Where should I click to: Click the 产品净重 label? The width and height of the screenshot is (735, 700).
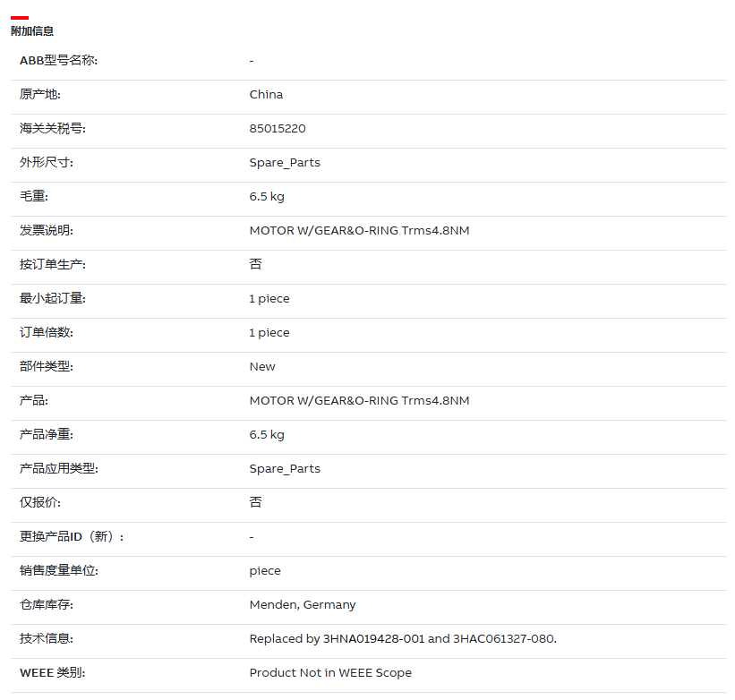[x=47, y=435]
